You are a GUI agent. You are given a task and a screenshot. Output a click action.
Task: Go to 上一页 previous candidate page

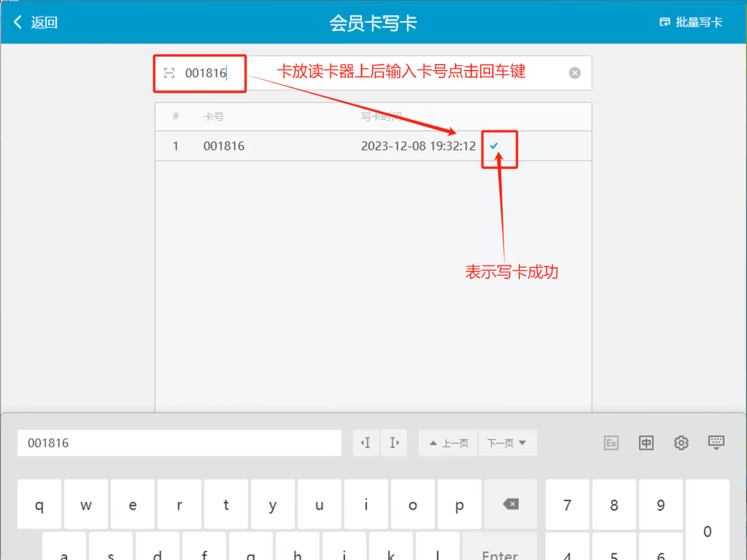click(449, 443)
